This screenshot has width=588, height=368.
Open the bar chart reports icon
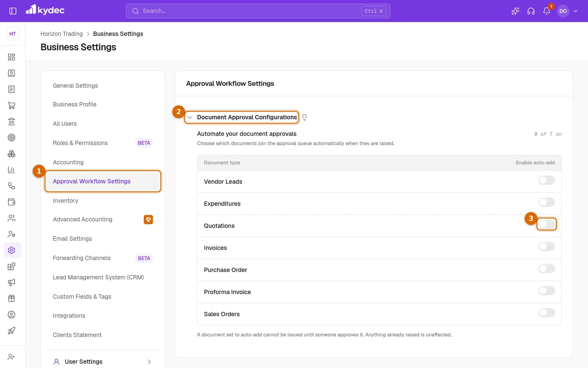click(x=11, y=170)
